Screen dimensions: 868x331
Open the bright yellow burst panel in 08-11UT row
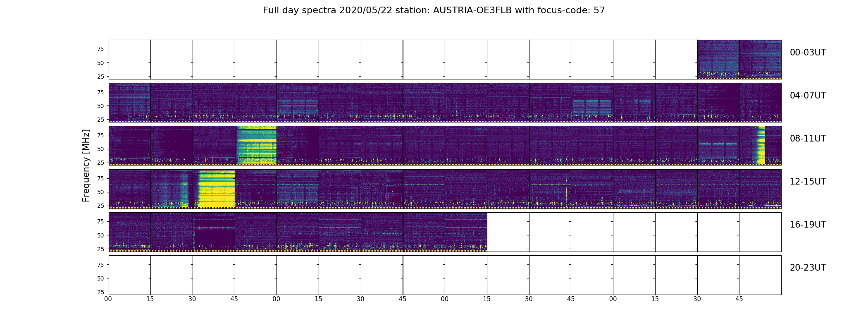click(256, 146)
